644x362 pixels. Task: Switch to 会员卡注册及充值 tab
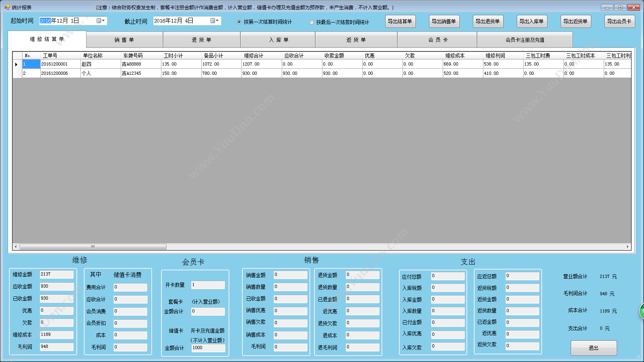coord(525,40)
